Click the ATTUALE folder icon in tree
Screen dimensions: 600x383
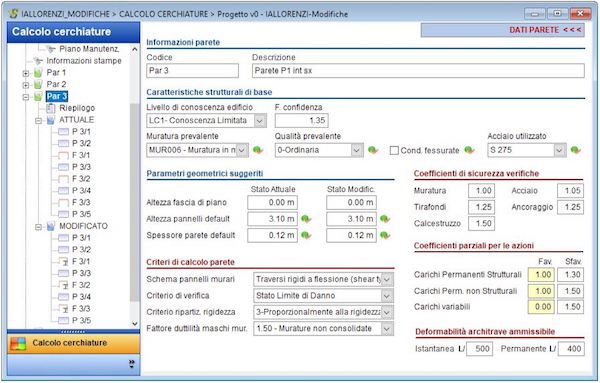click(51, 120)
